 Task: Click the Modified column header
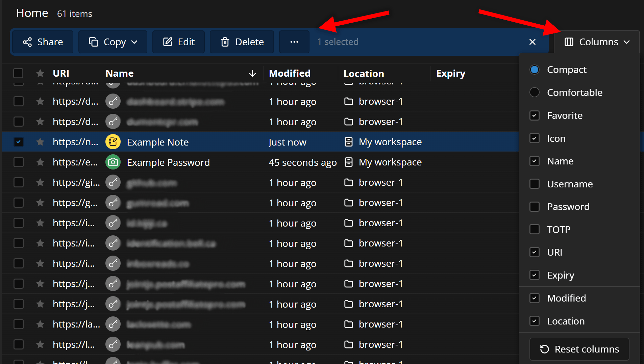[290, 73]
